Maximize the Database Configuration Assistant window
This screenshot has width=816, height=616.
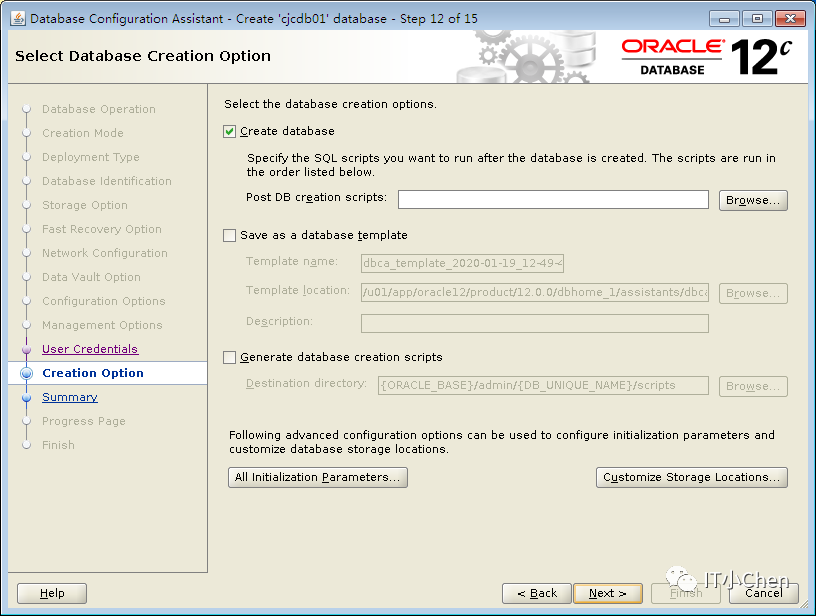pos(757,19)
